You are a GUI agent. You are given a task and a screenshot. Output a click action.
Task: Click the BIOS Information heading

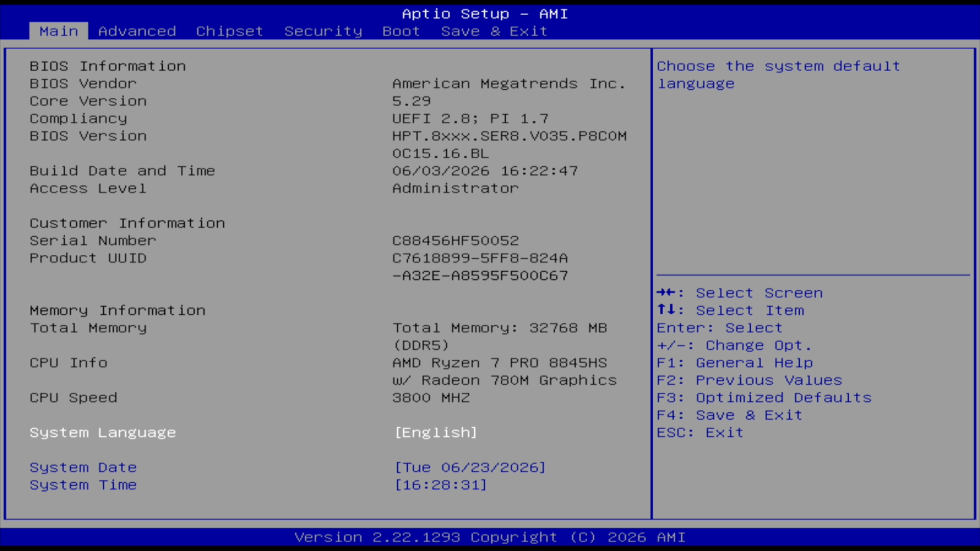point(108,66)
